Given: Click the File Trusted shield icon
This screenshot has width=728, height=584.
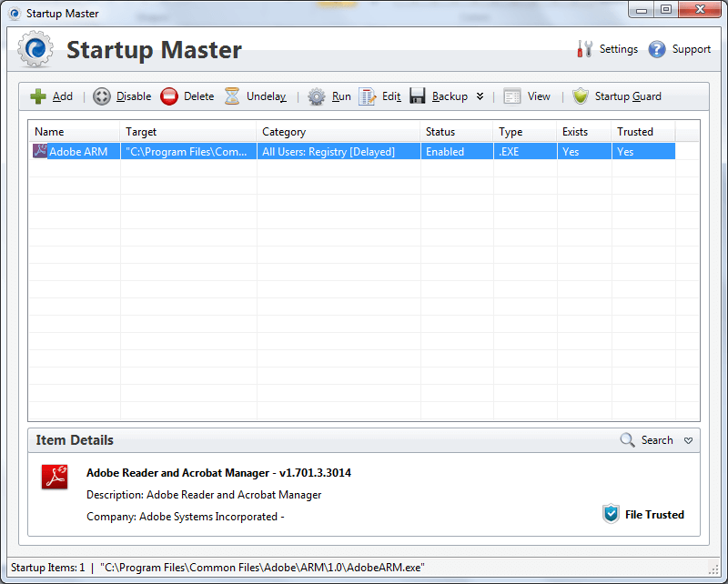Looking at the screenshot, I should tap(611, 514).
